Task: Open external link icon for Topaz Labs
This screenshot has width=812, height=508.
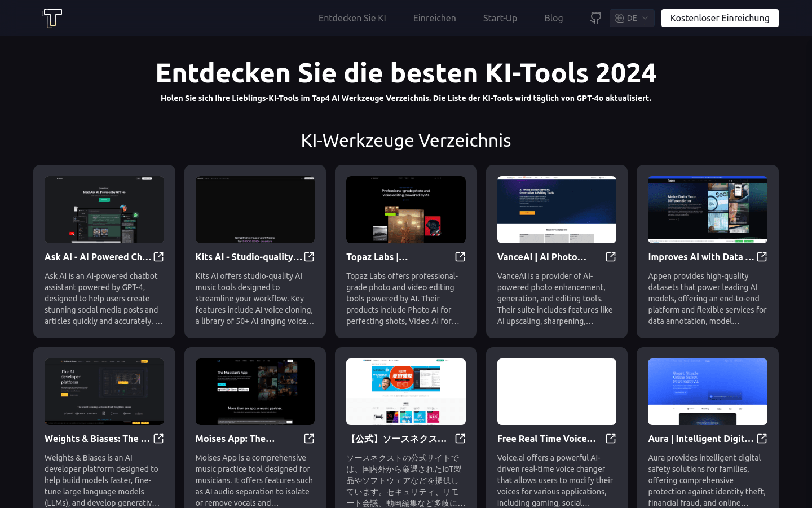Action: pos(460,257)
